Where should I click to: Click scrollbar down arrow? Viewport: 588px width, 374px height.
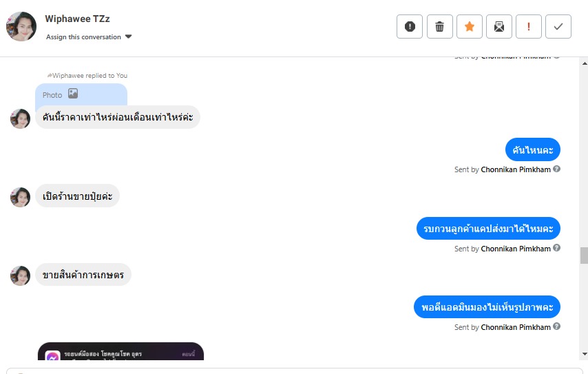pyautogui.click(x=585, y=354)
